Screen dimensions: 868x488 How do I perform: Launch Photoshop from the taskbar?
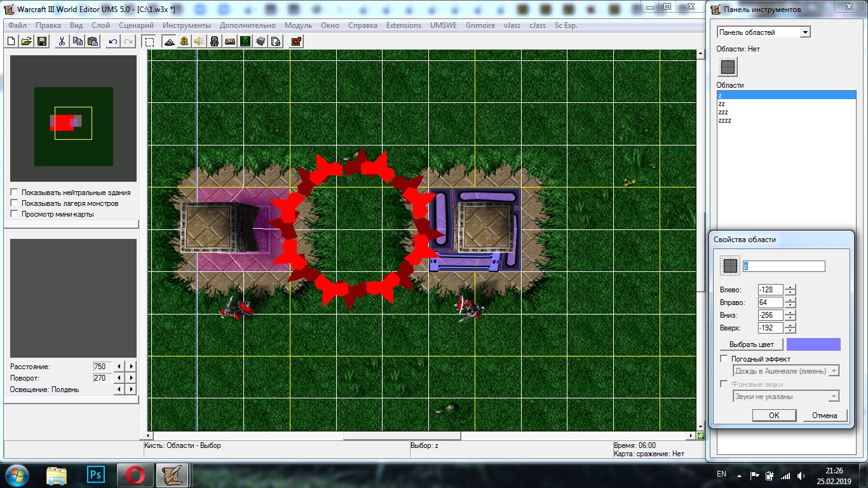point(96,475)
